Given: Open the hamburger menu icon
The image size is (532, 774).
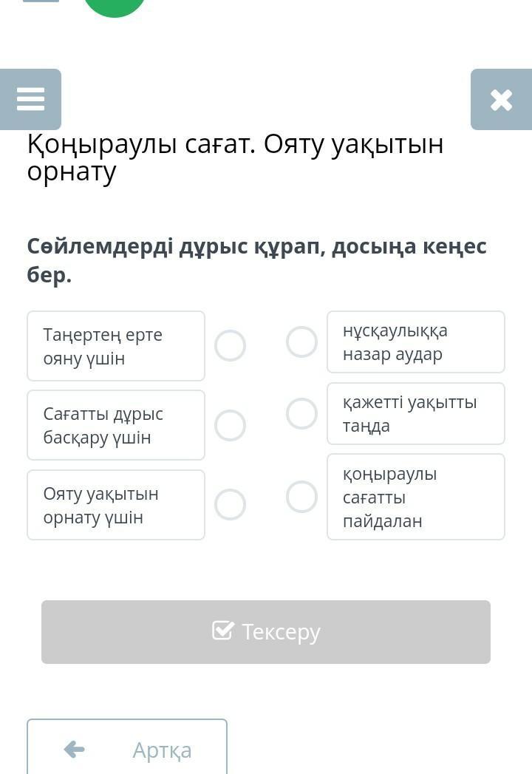Looking at the screenshot, I should [30, 99].
